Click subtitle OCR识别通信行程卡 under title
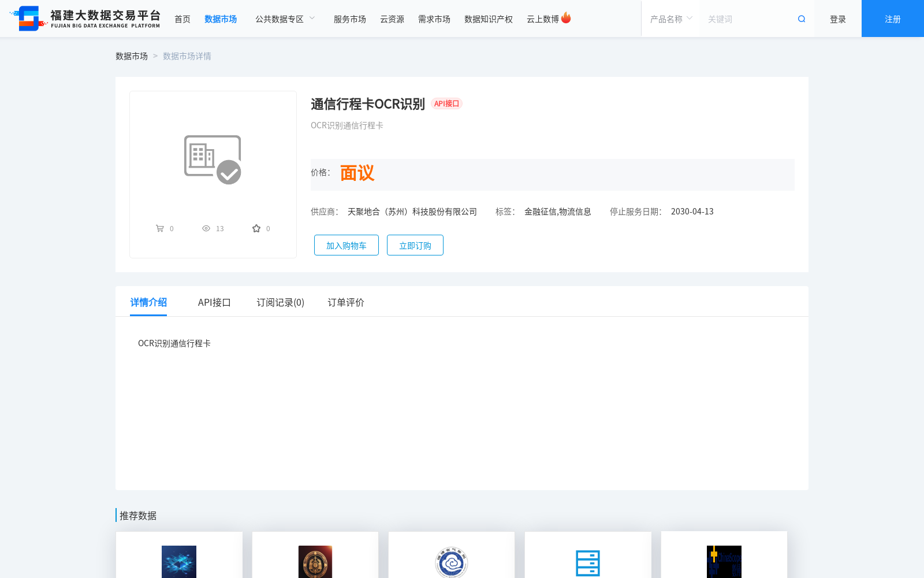Viewport: 924px width, 578px height. click(x=347, y=125)
